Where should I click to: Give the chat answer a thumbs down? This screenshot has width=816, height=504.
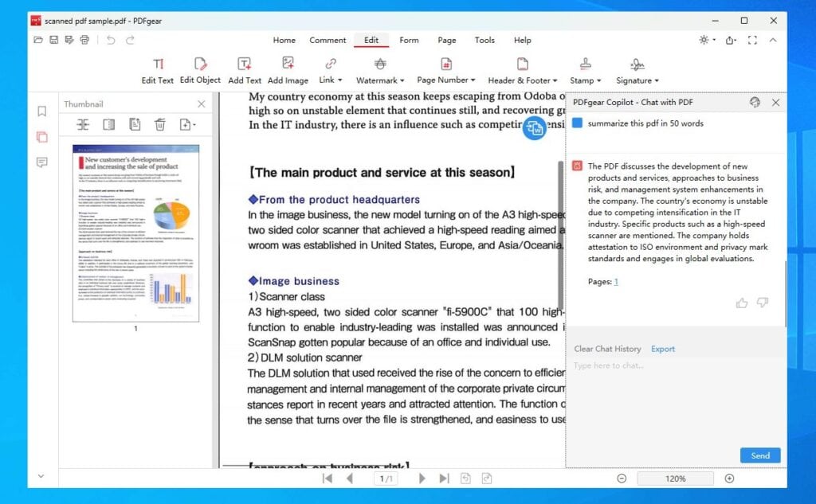click(x=763, y=303)
